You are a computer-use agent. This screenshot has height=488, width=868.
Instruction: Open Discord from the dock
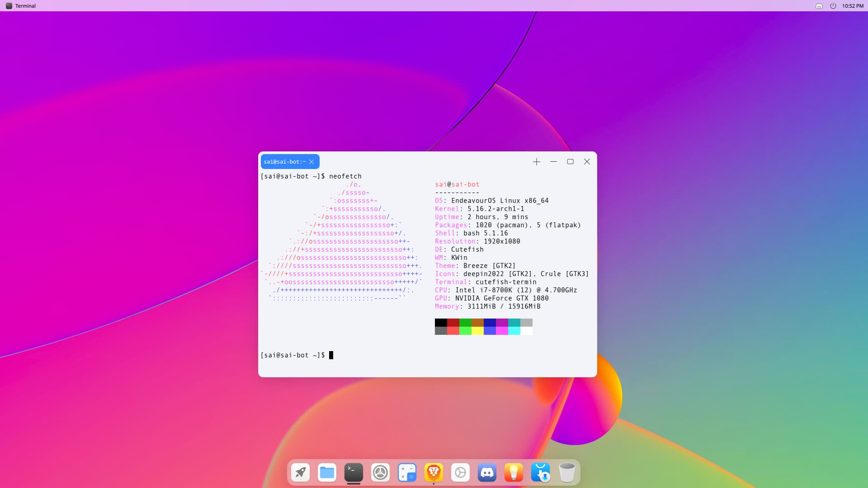point(487,473)
